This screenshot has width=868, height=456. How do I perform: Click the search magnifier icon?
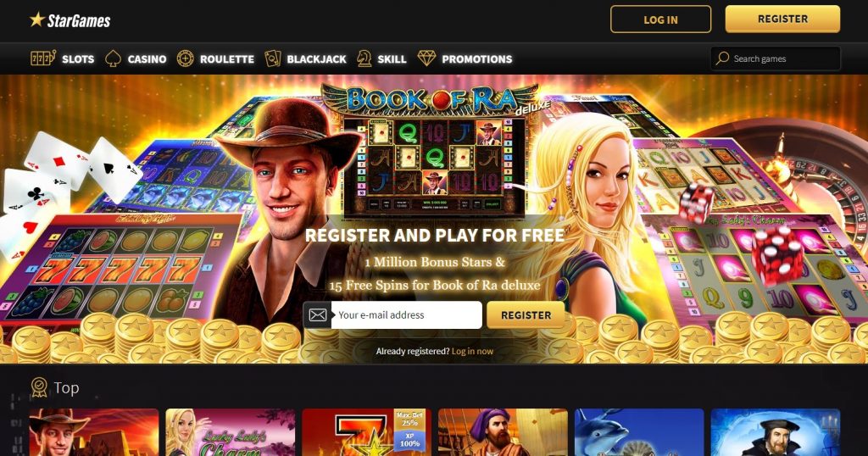click(x=722, y=58)
